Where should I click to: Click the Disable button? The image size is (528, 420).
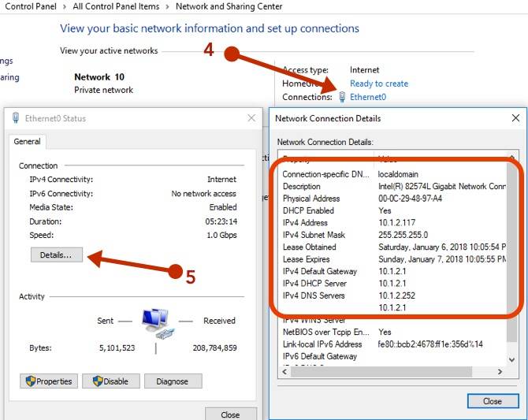(111, 381)
